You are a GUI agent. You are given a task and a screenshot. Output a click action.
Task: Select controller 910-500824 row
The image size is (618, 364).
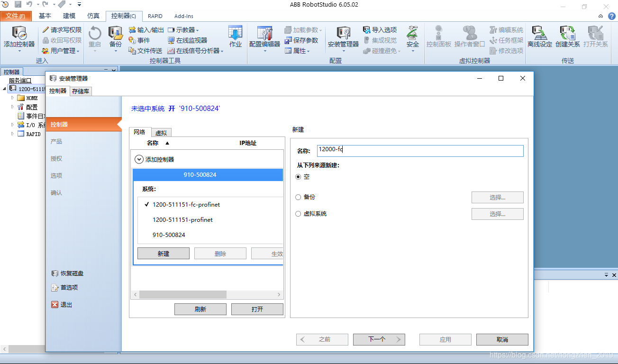(208, 175)
